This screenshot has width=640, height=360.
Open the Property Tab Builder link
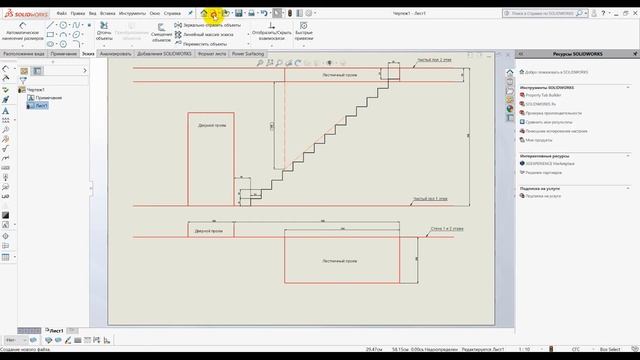point(543,95)
